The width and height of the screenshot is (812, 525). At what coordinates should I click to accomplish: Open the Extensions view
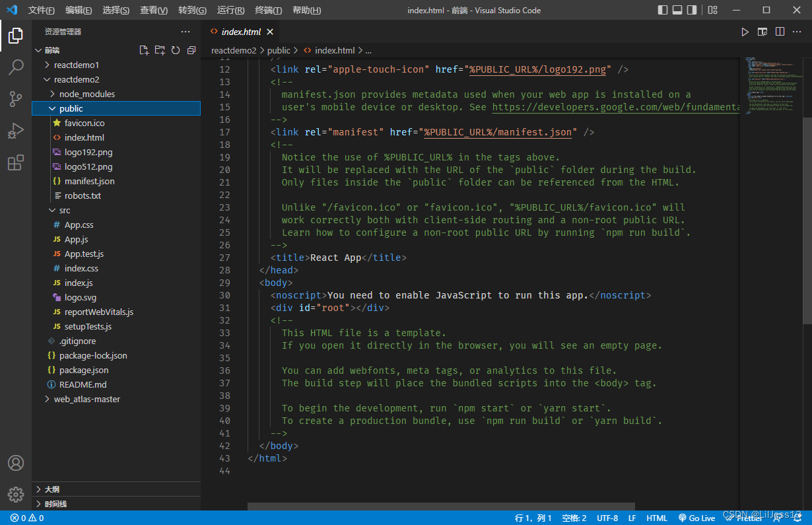pyautogui.click(x=16, y=162)
